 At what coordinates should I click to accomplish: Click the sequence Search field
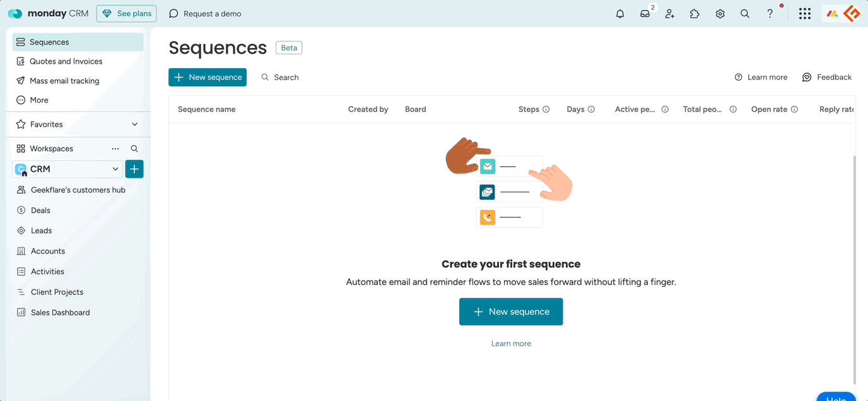[280, 77]
